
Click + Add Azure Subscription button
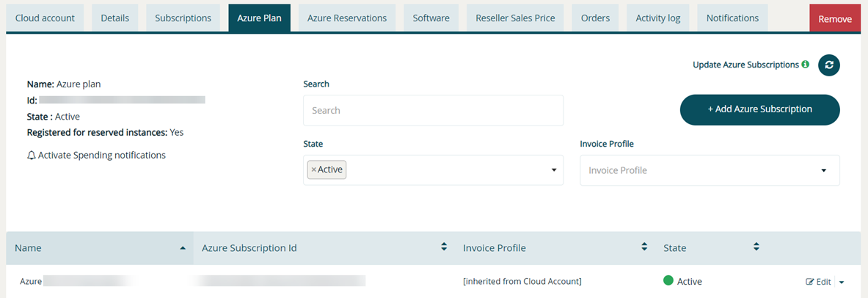coord(760,109)
